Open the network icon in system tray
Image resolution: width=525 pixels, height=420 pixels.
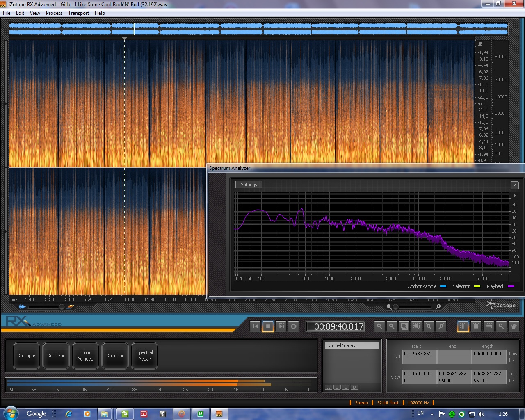click(x=472, y=414)
